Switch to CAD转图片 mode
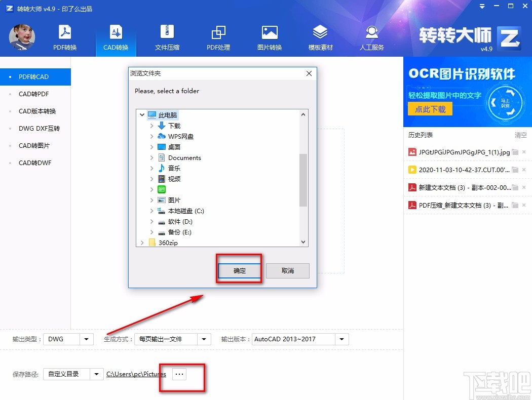532x400 pixels. click(33, 145)
